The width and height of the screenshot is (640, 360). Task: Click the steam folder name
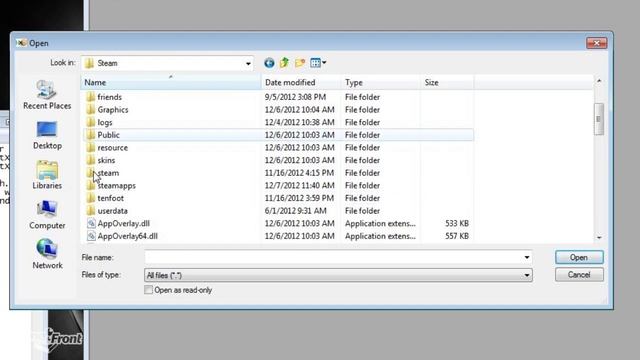coord(108,173)
